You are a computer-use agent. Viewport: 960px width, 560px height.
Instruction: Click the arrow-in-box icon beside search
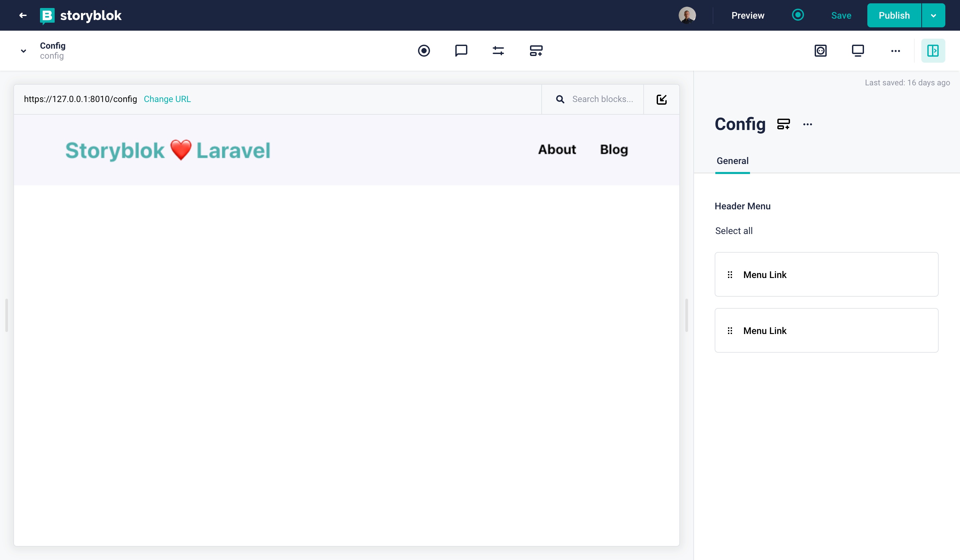pos(662,99)
